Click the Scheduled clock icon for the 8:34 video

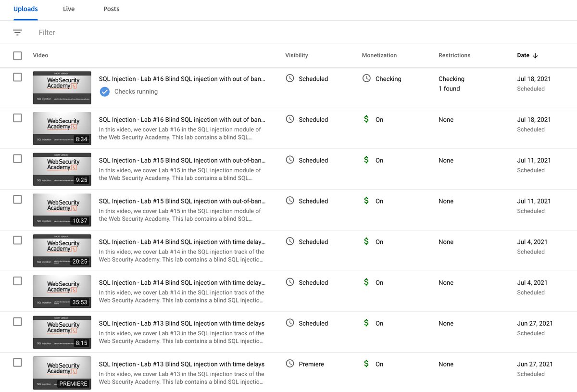[x=290, y=119]
